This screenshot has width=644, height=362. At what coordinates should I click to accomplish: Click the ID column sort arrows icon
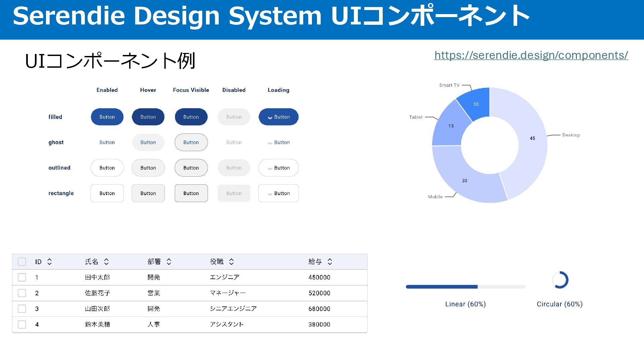pos(49,262)
